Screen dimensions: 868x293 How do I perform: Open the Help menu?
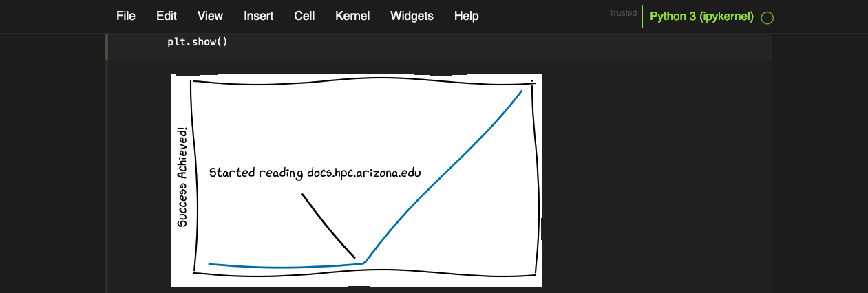pyautogui.click(x=466, y=16)
